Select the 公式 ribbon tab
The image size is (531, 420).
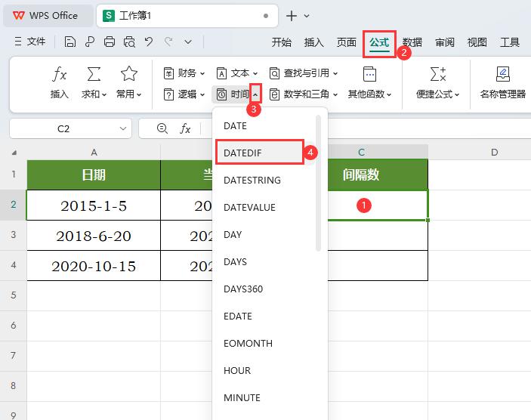(379, 43)
